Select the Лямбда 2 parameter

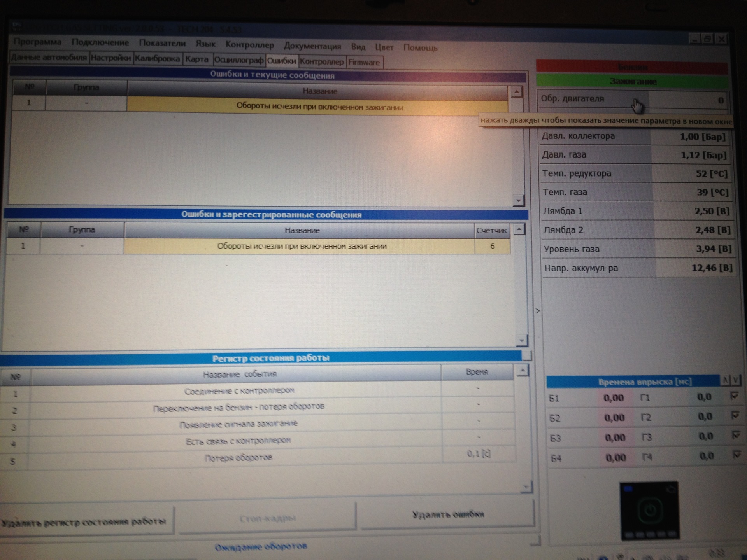coord(639,230)
